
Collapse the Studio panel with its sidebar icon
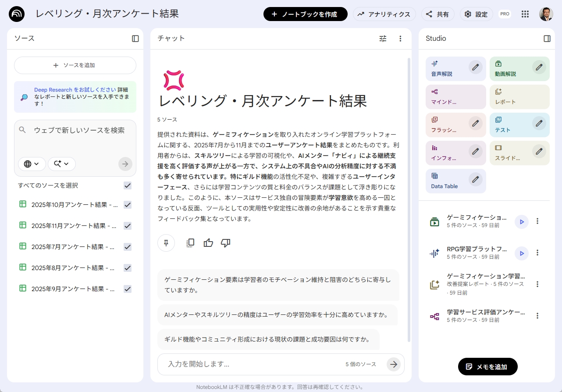click(547, 39)
